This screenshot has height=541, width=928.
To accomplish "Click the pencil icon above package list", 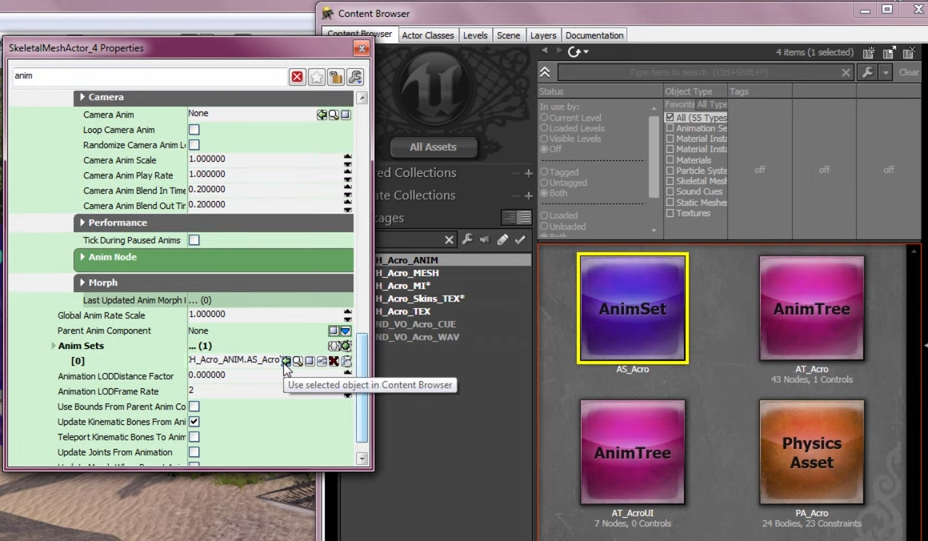I will tap(502, 239).
